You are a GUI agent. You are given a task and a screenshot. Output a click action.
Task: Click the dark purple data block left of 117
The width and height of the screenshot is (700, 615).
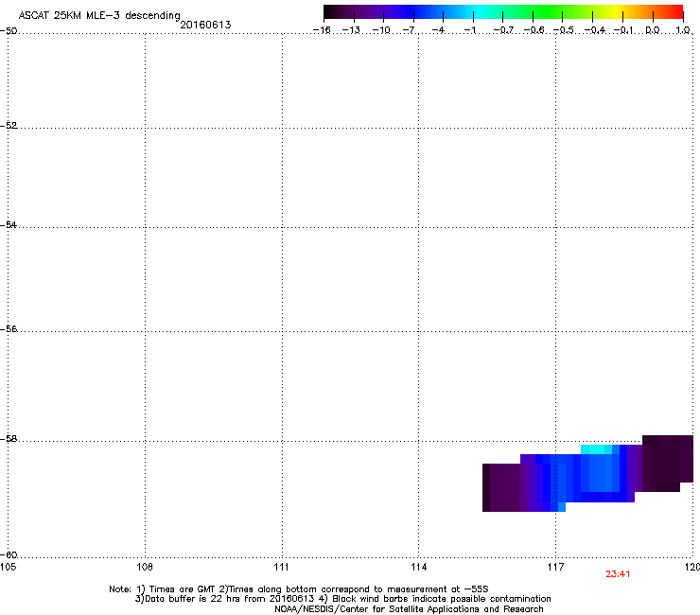501,487
